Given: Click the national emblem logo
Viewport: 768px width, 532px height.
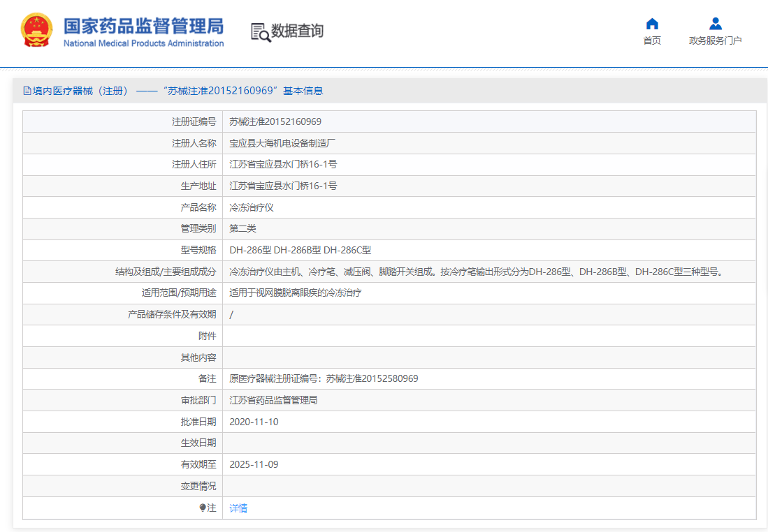Looking at the screenshot, I should 36,30.
